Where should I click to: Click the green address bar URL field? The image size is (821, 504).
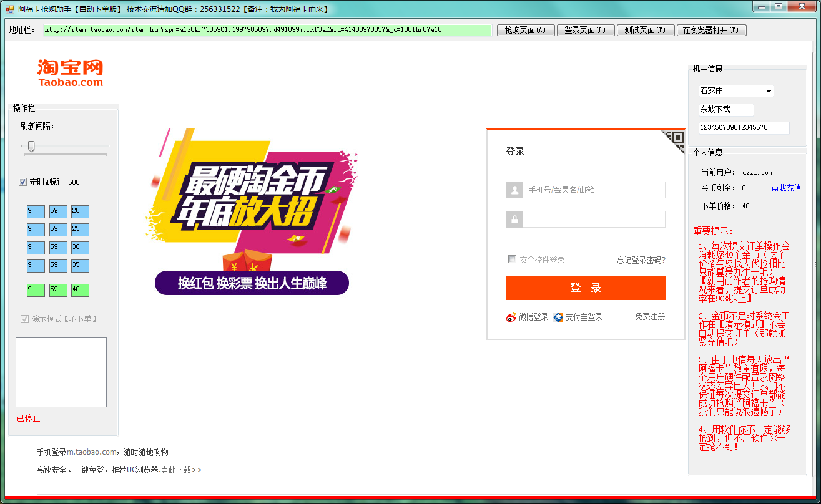(268, 30)
